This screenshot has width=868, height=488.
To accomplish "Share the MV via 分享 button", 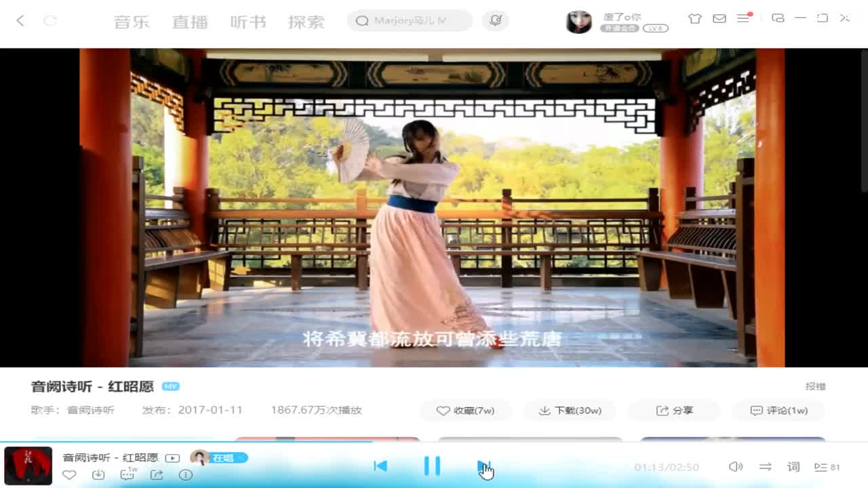I will 675,411.
